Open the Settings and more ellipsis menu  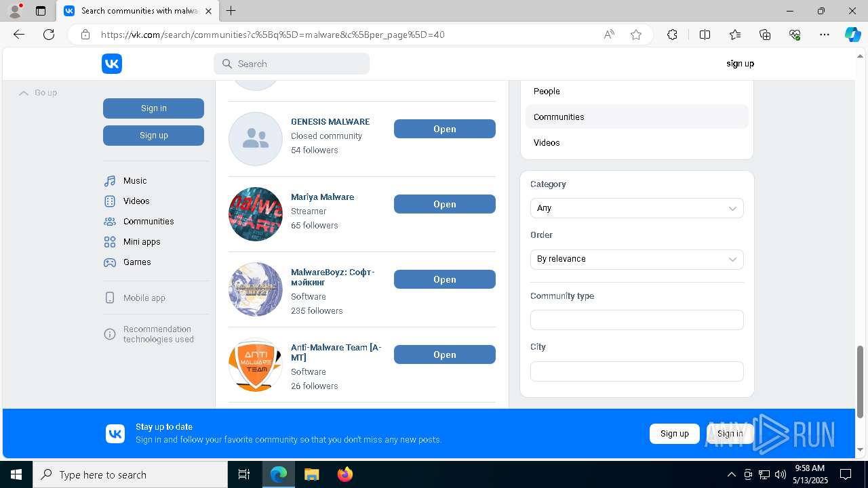825,35
